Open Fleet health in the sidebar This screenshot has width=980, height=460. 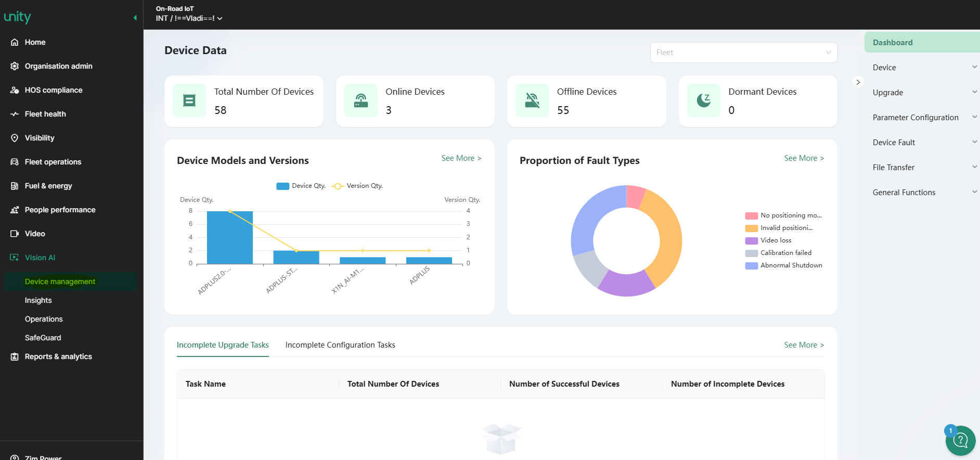(x=45, y=114)
